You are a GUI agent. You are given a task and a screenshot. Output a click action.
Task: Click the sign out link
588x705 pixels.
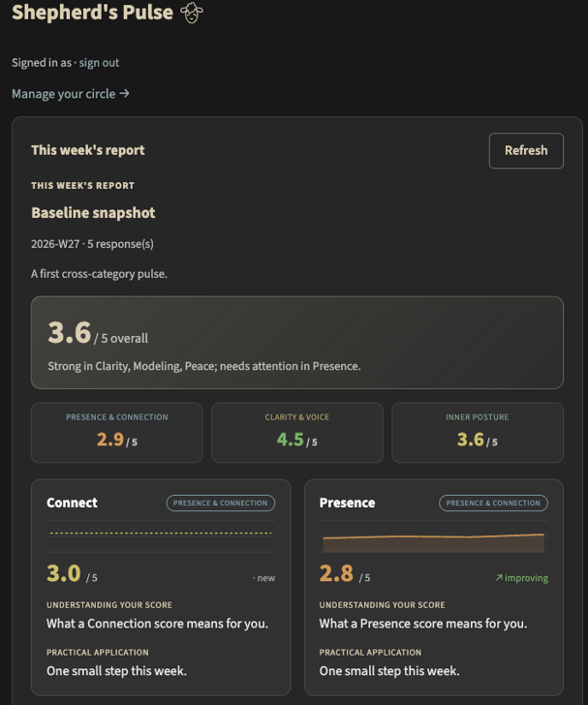point(99,63)
